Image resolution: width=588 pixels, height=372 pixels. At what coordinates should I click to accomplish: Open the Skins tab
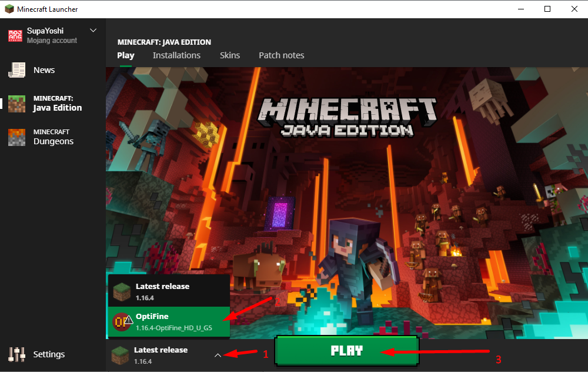coord(230,55)
